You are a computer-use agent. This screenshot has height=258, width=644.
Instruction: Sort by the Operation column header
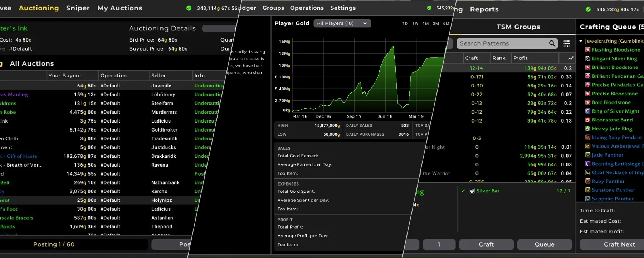point(124,76)
